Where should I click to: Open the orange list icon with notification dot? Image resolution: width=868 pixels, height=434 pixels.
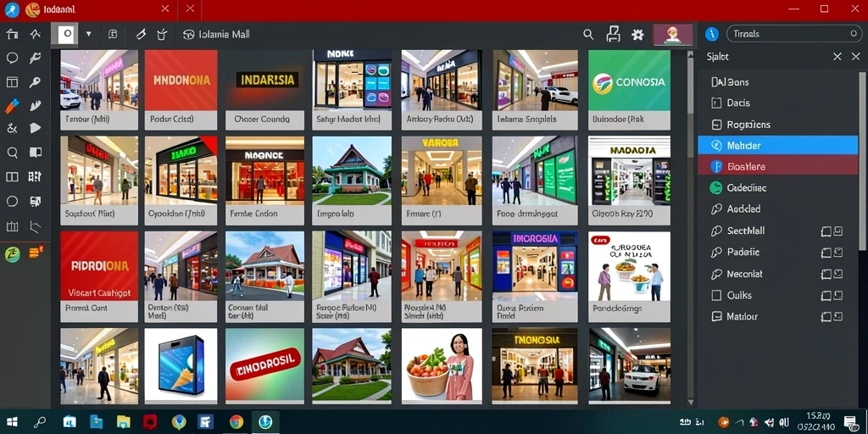[36, 253]
